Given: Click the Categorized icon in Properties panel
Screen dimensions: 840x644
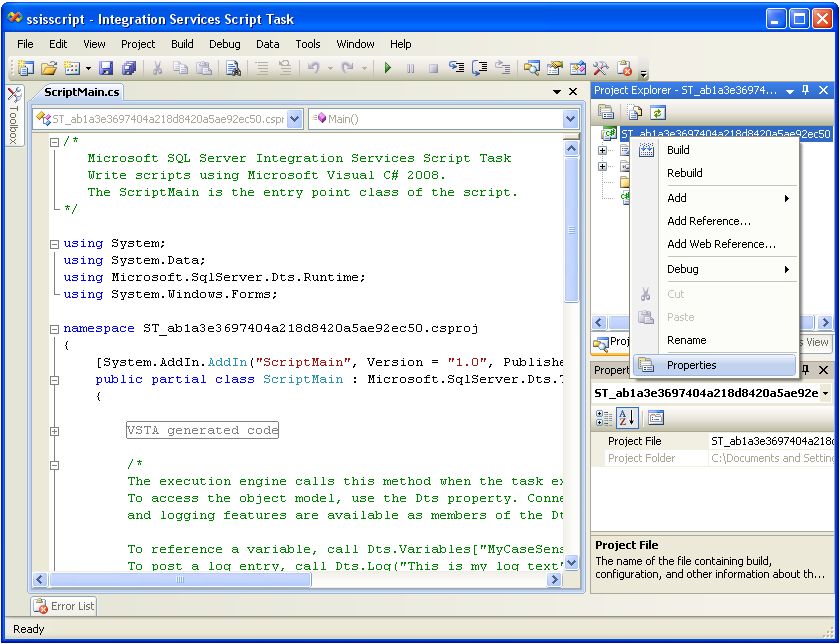Looking at the screenshot, I should pos(605,418).
